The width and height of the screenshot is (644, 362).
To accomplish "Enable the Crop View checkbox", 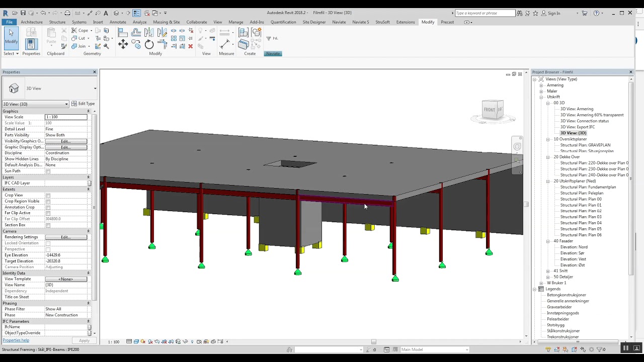I will 48,196.
